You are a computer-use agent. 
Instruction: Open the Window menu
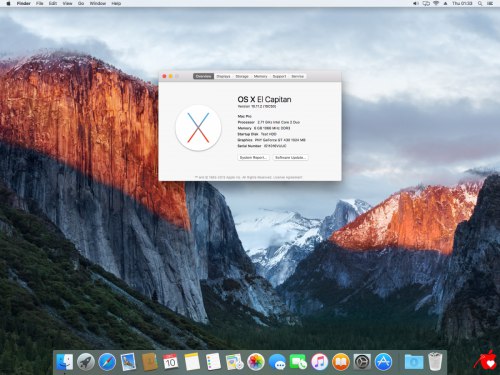point(98,3)
